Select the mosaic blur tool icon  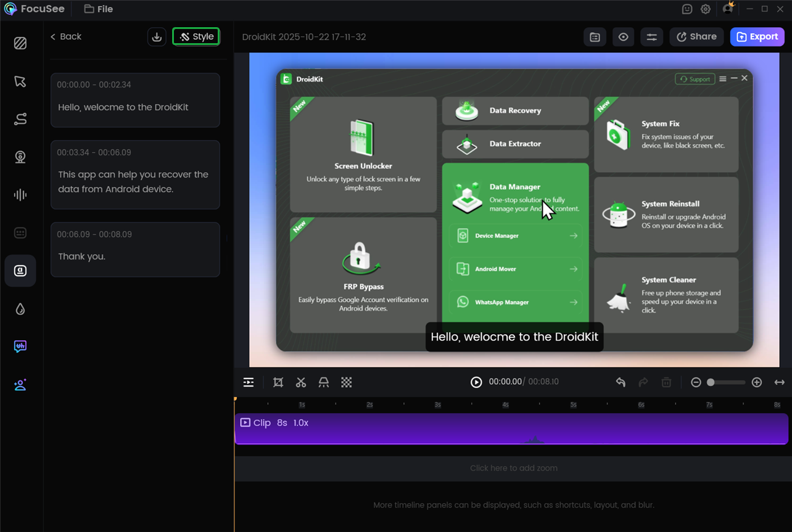pyautogui.click(x=347, y=382)
